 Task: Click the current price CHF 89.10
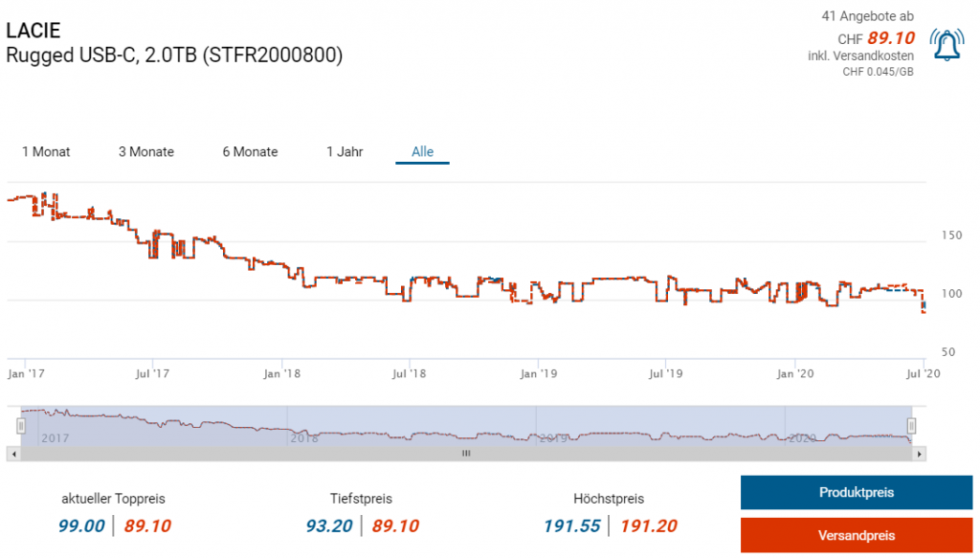(x=890, y=38)
